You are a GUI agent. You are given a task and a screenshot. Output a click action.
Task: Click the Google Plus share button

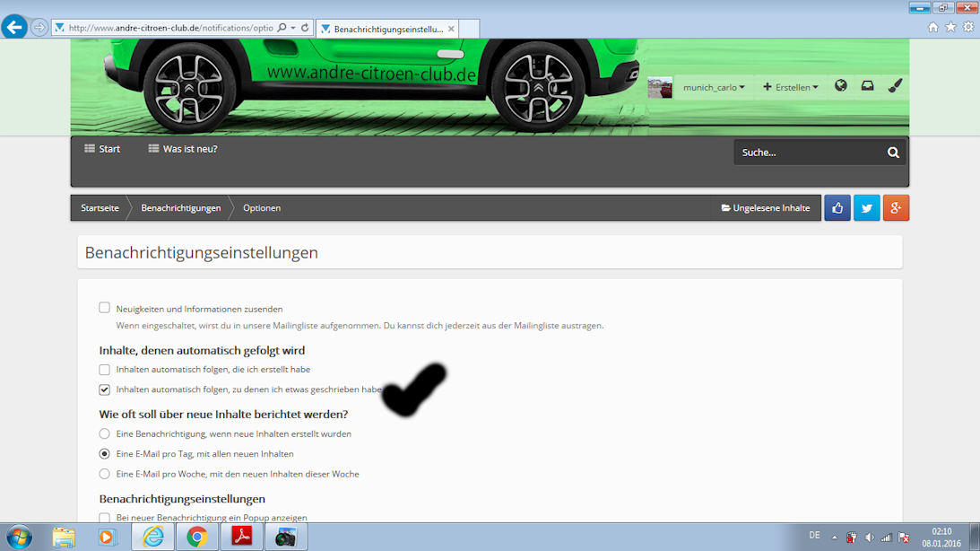[897, 207]
